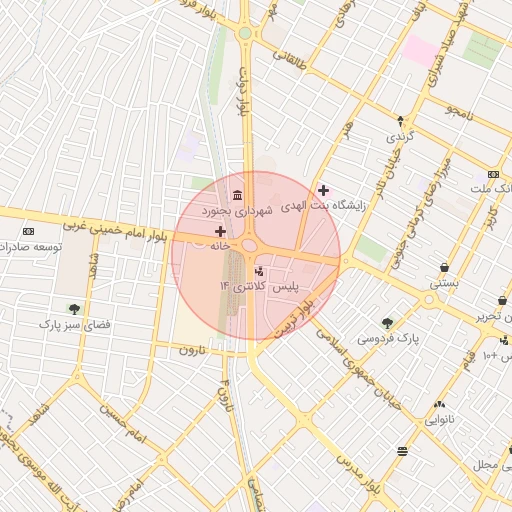Click the توسعه صادرات bank icon
Image resolution: width=512 pixels, height=512 pixels.
pyautogui.click(x=28, y=231)
